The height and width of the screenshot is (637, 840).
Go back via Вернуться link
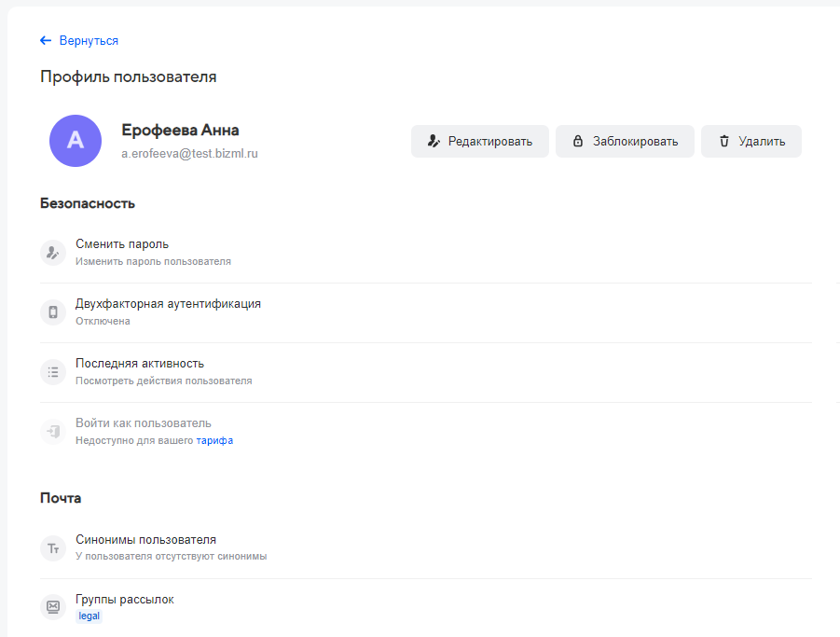[x=89, y=41]
